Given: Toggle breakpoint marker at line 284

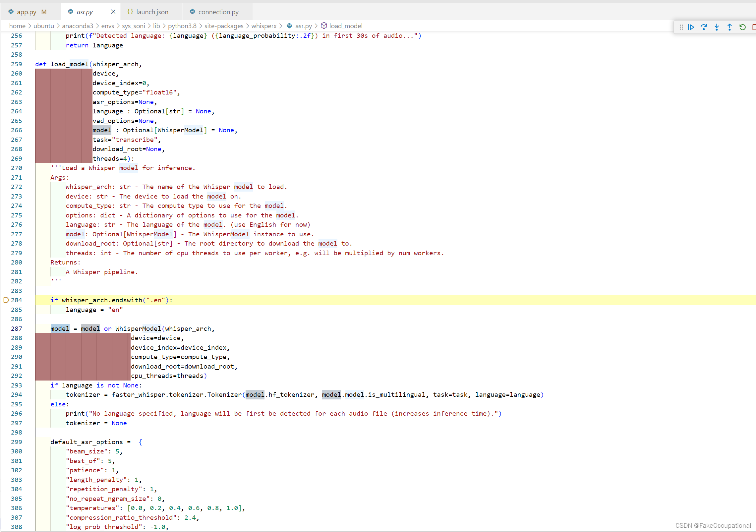Looking at the screenshot, I should [x=6, y=300].
